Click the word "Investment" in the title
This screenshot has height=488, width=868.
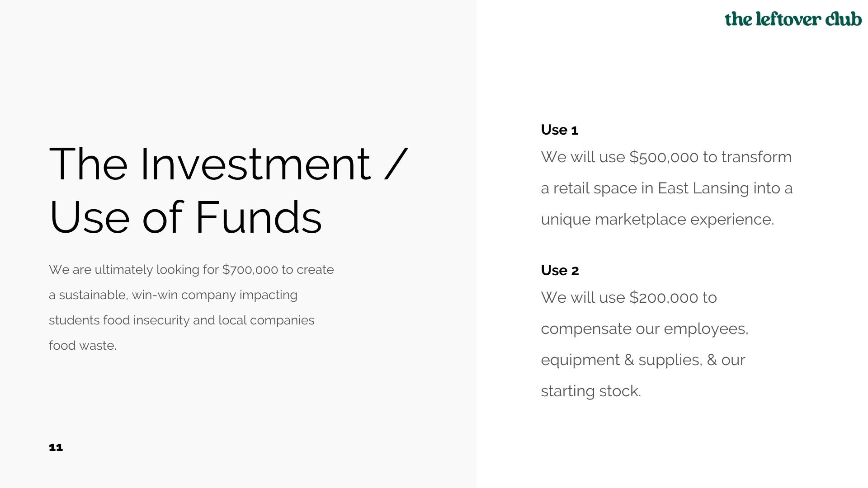(x=255, y=164)
